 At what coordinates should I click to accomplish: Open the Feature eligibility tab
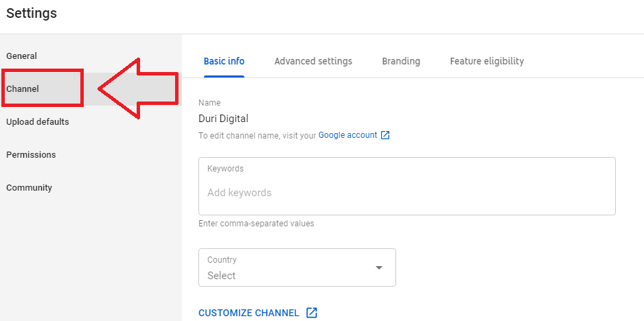point(487,61)
